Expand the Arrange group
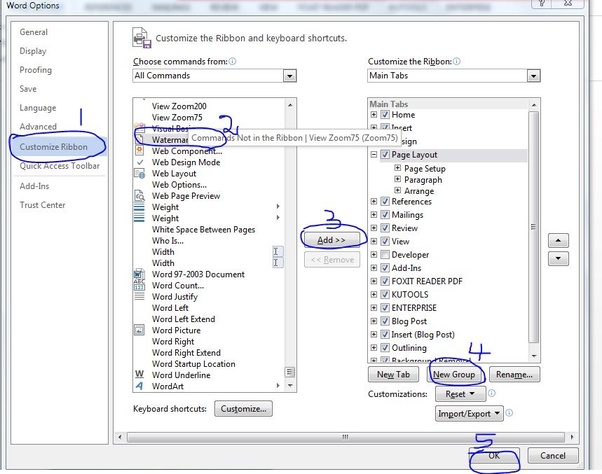Screen dimensions: 602x474 (x=397, y=190)
